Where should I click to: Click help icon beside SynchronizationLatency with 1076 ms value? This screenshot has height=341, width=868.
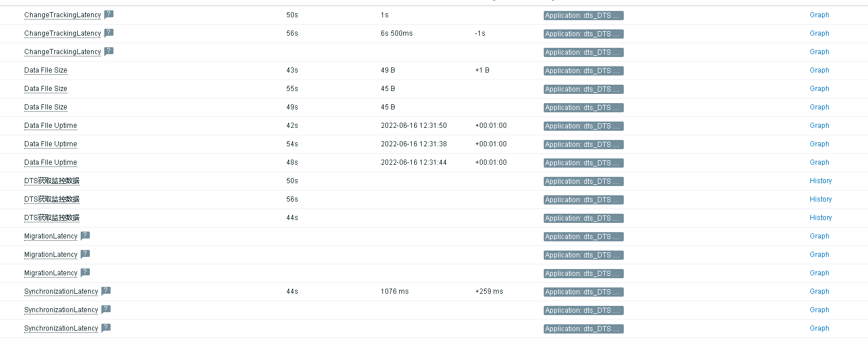pos(106,291)
